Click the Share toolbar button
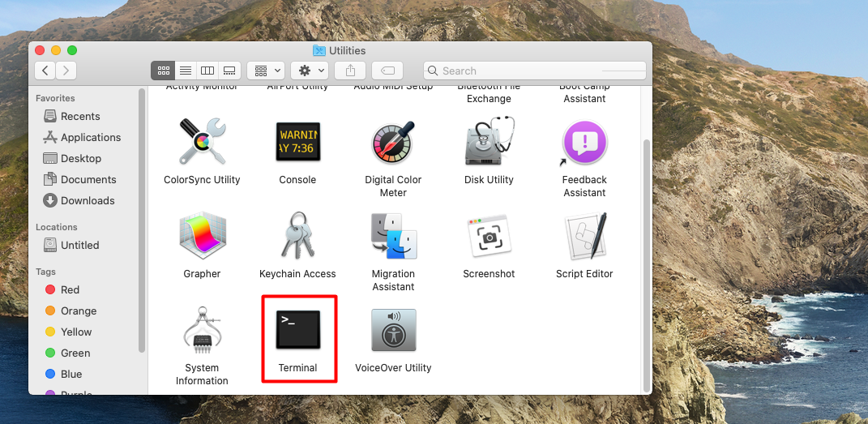Image resolution: width=868 pixels, height=424 pixels. tap(350, 71)
